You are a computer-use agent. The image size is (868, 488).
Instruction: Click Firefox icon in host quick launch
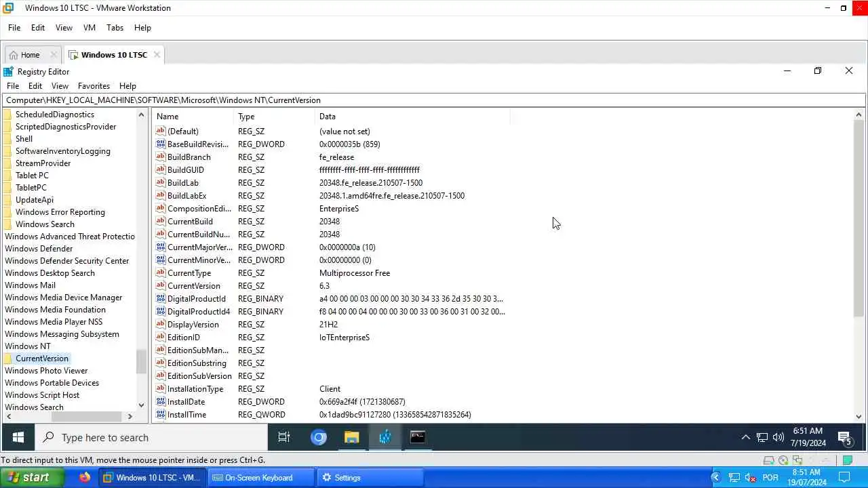coord(85,477)
